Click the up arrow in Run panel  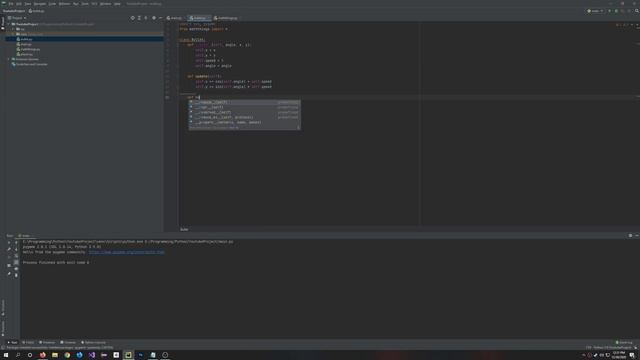click(x=16, y=242)
